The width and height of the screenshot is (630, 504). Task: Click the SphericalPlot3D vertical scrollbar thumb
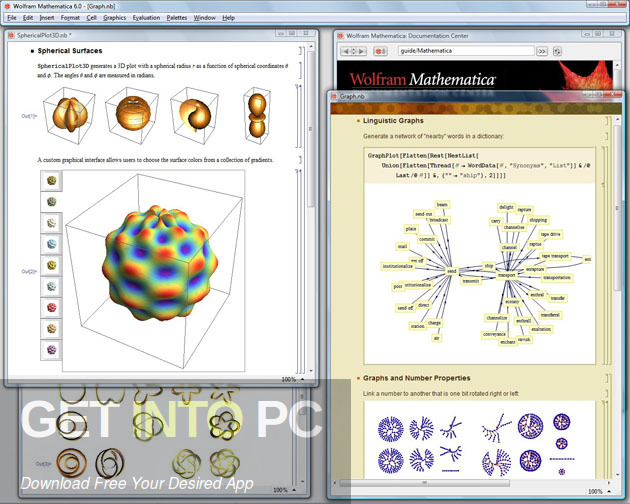[310, 129]
